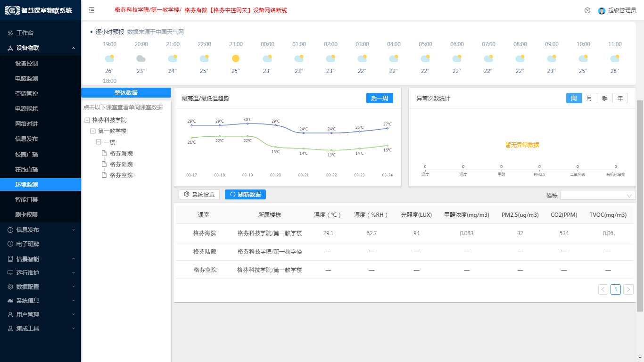Click the 工作台 dashboard icon in sidebar
Screen dimensions: 644x362
(10, 33)
